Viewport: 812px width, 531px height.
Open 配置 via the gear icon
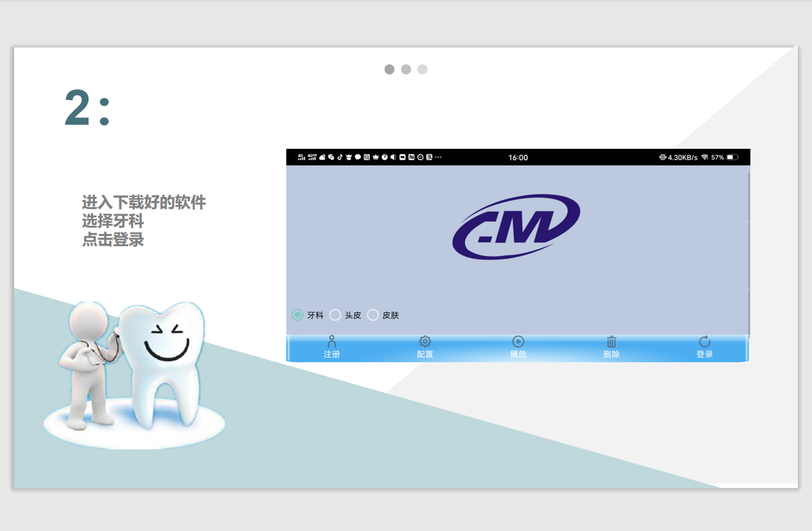point(425,342)
